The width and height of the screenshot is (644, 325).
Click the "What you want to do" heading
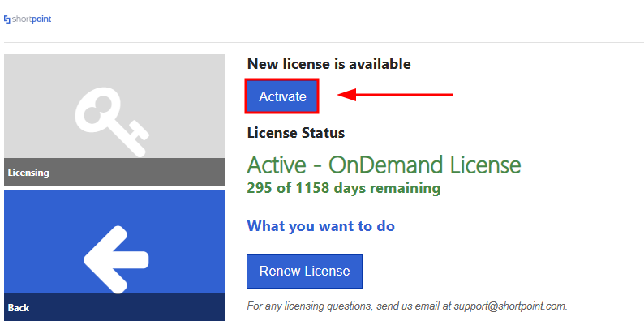coord(320,226)
